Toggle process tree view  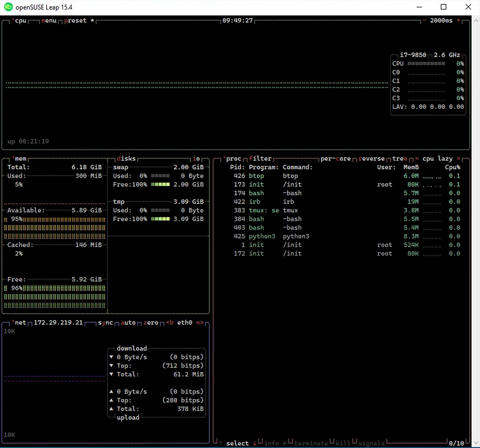[x=400, y=158]
